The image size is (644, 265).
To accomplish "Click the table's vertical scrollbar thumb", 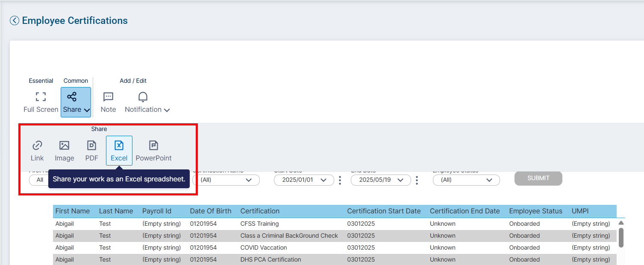I will tap(621, 237).
